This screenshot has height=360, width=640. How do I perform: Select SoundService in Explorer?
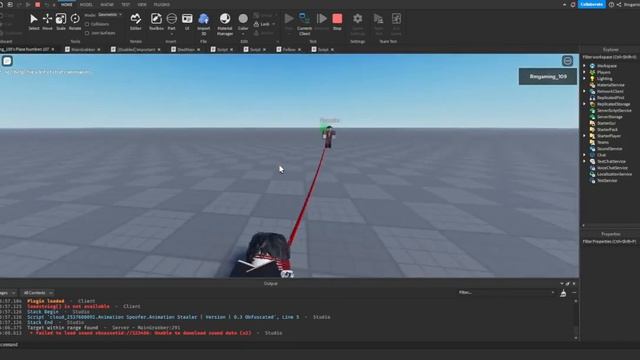pyautogui.click(x=609, y=149)
